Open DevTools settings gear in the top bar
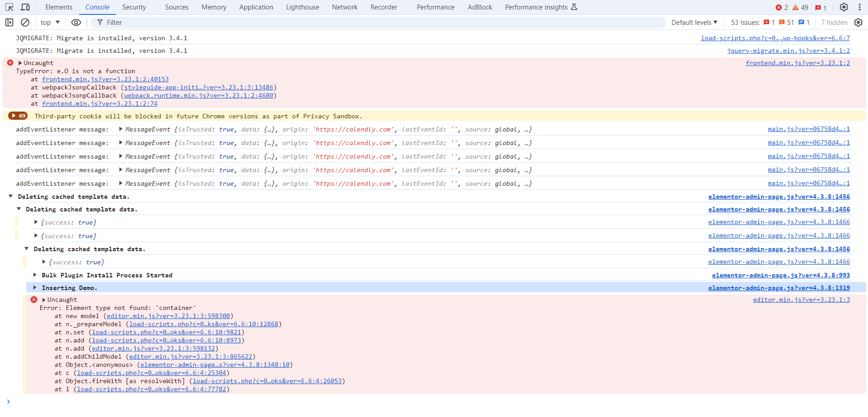This screenshot has width=868, height=417. 844,7
